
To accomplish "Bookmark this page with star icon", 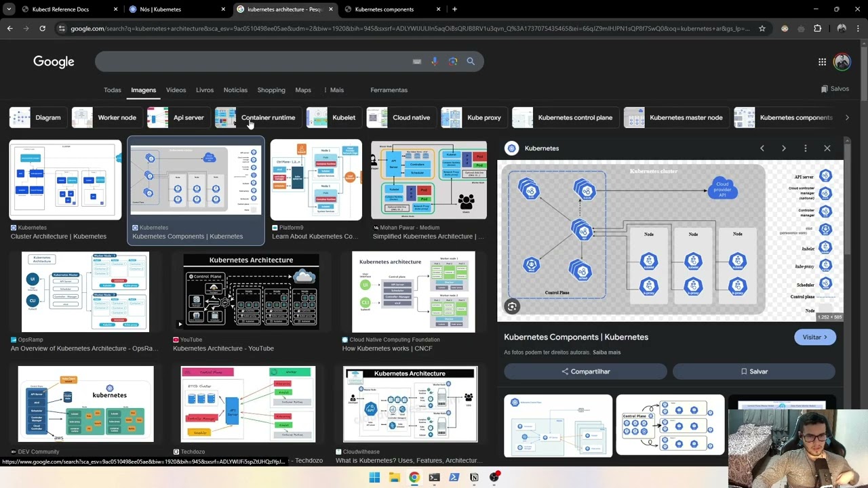I will coord(762,28).
